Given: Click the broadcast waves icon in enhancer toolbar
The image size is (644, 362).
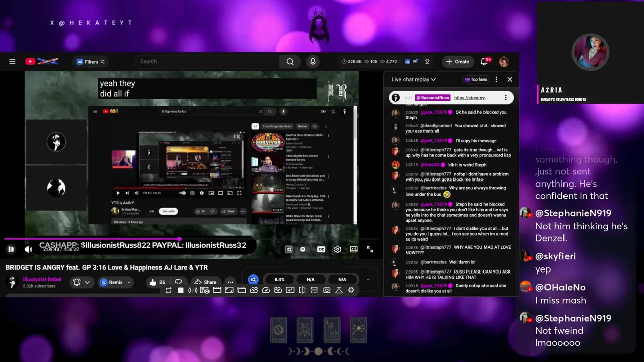Looking at the screenshot, I should click(193, 290).
